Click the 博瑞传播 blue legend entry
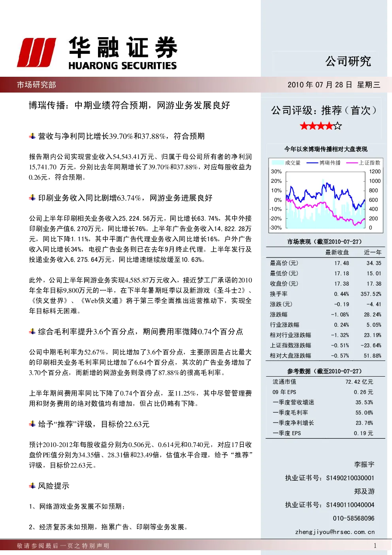The width and height of the screenshot is (392, 555). point(324,163)
